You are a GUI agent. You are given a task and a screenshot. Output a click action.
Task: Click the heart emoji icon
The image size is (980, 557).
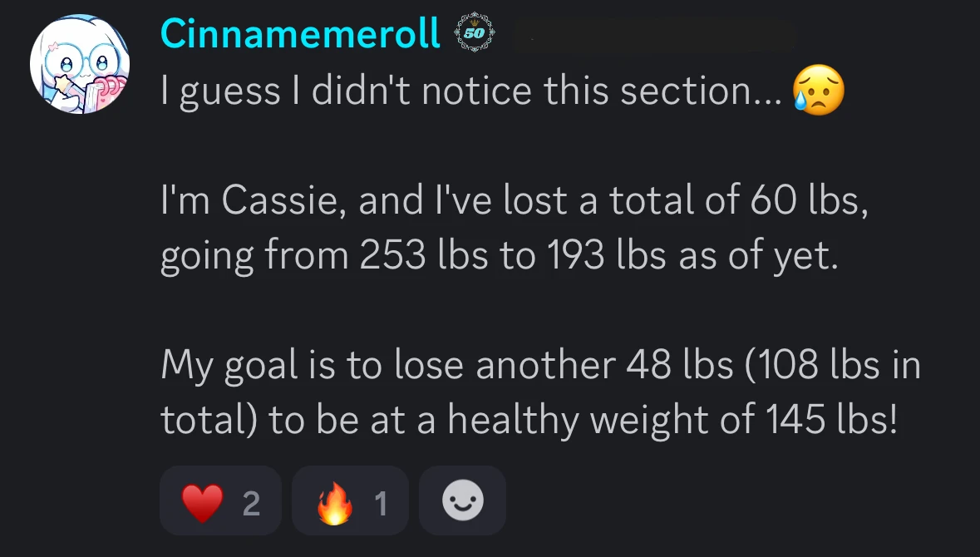pos(202,502)
